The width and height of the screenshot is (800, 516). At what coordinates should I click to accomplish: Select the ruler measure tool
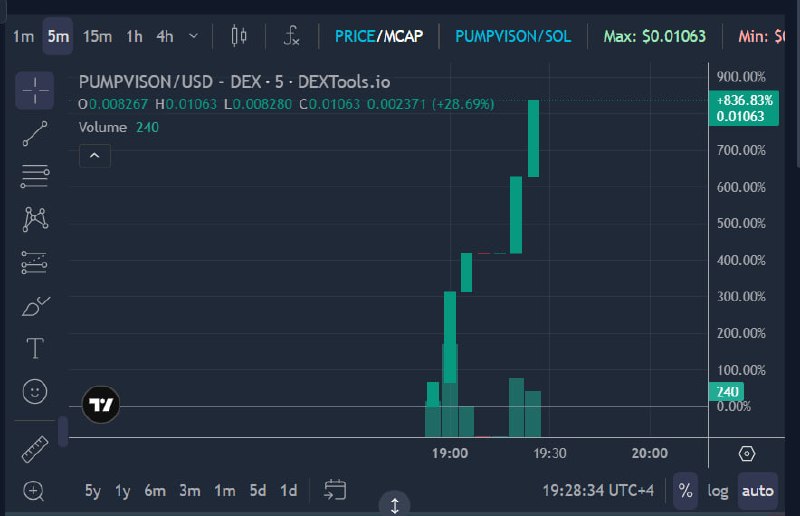(x=35, y=449)
